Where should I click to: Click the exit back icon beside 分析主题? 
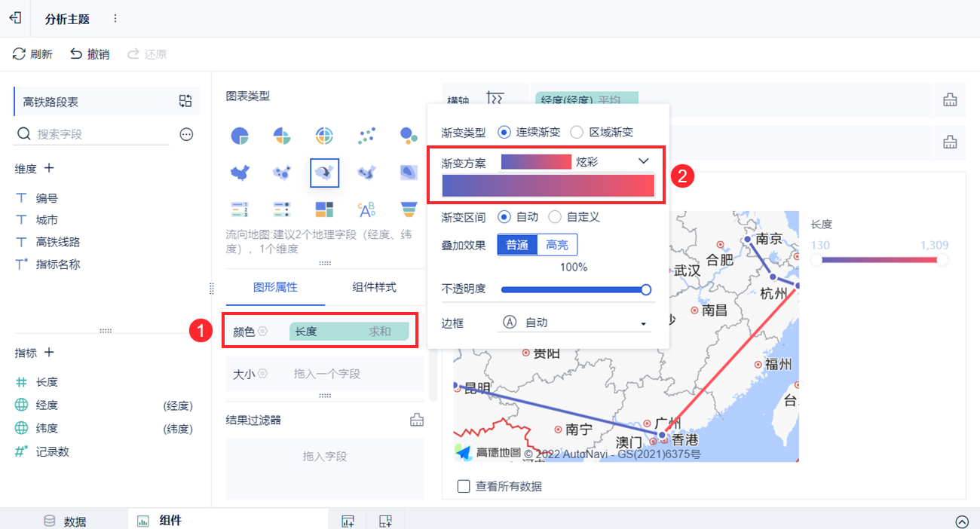15,18
